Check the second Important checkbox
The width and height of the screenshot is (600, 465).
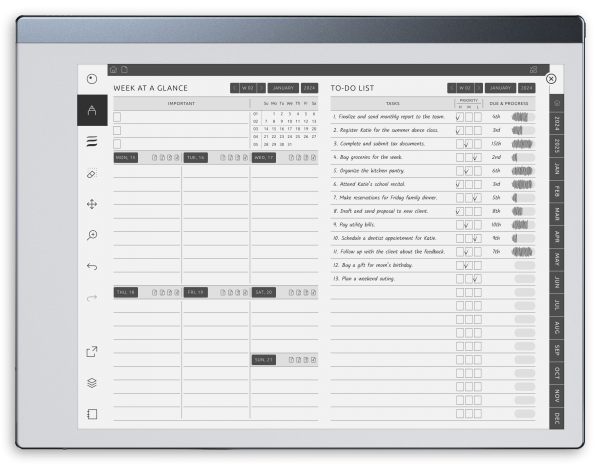117,131
